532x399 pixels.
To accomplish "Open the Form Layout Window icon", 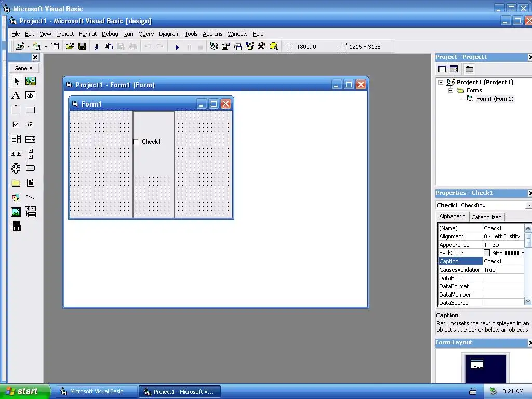I will pyautogui.click(x=238, y=46).
